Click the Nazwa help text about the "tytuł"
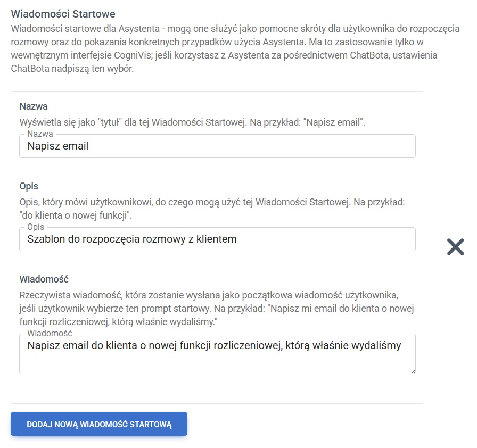477x448 pixels. (192, 122)
